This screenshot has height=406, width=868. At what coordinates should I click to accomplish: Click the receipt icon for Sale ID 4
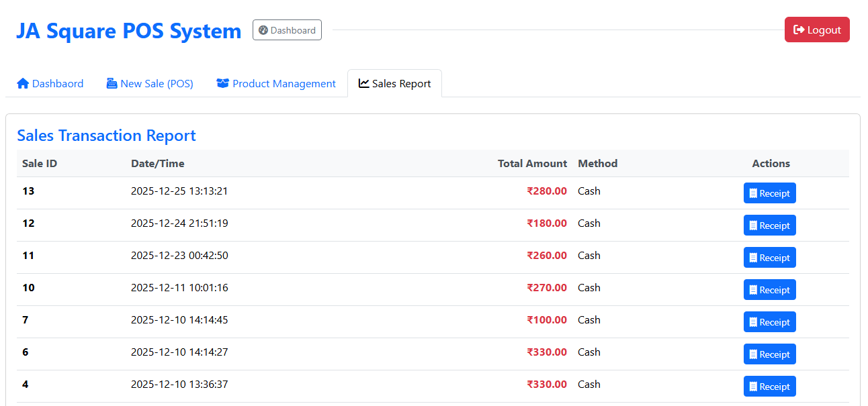click(x=753, y=386)
